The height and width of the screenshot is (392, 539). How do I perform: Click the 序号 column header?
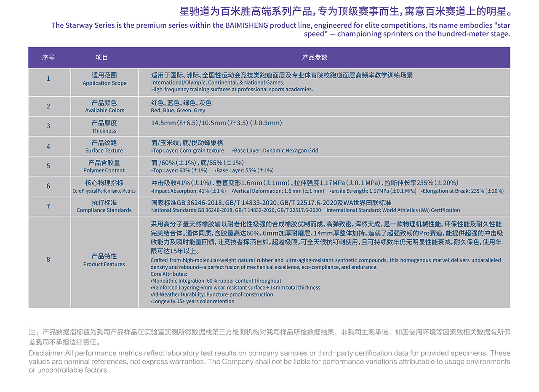(x=48, y=58)
